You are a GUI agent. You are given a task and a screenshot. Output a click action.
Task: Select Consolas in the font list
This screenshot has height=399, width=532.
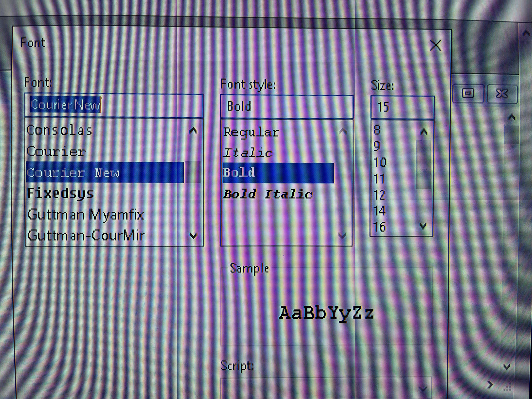(x=105, y=130)
